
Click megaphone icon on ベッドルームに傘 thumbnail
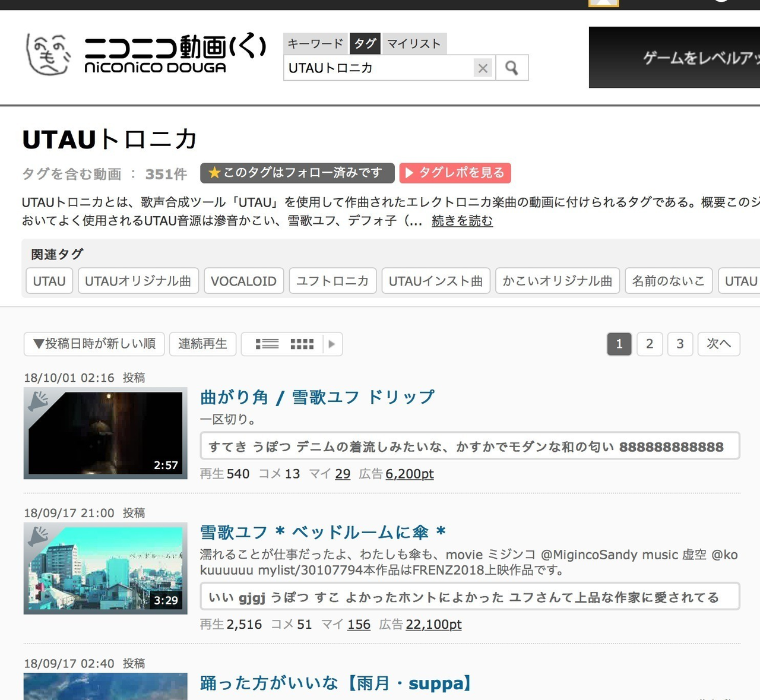[39, 536]
